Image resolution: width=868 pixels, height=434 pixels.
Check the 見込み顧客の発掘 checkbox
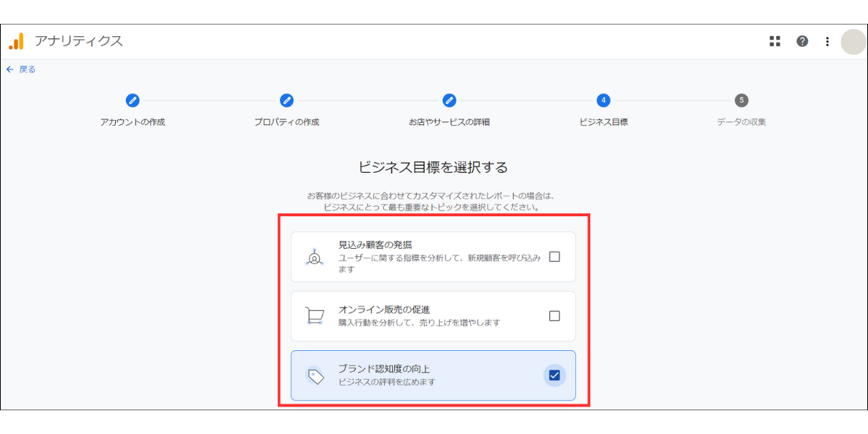tap(555, 257)
